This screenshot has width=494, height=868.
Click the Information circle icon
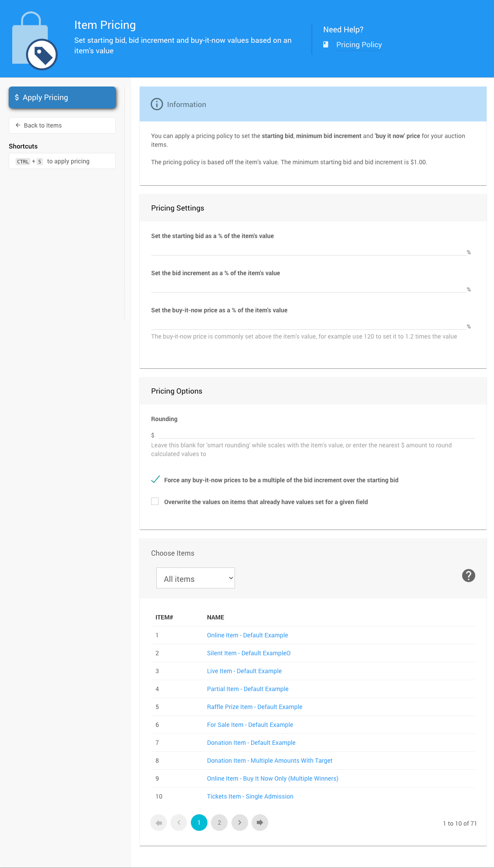pos(156,104)
